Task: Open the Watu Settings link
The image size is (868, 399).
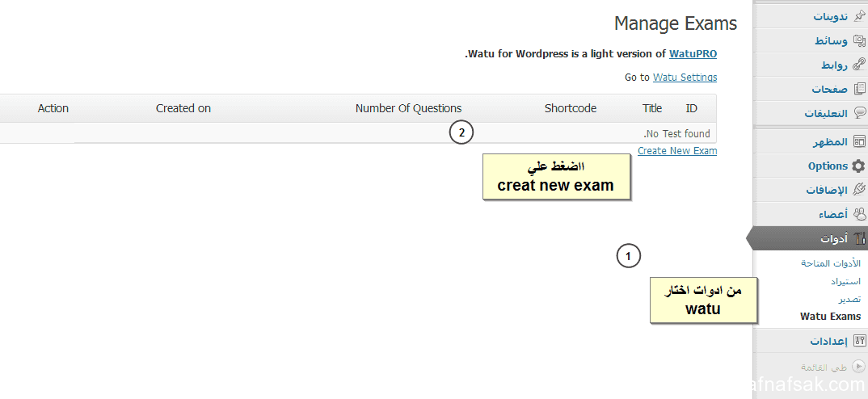Action: 685,78
